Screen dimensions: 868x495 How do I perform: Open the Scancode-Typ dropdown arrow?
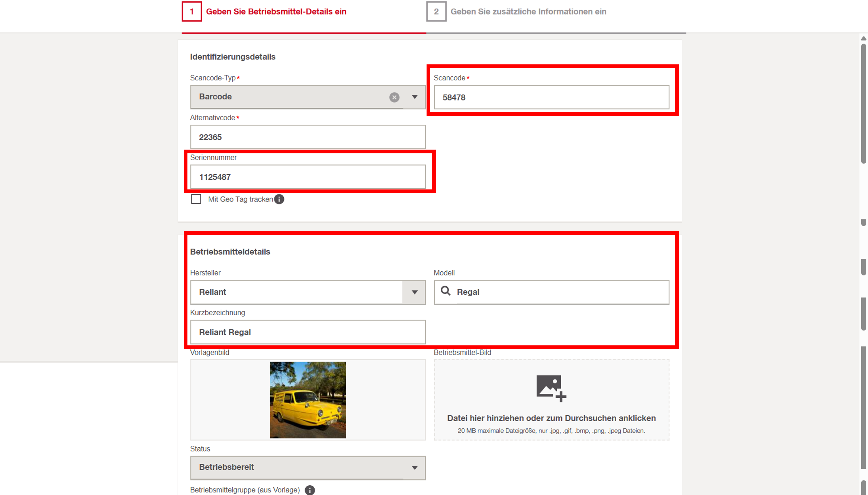click(x=414, y=97)
